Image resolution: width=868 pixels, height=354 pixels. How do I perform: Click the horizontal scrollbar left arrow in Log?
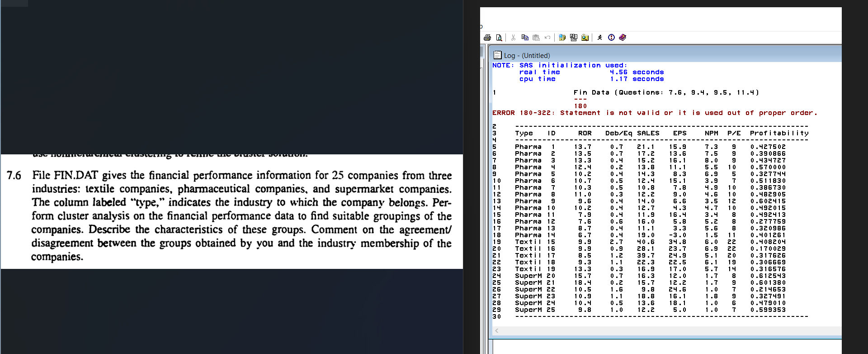[497, 331]
